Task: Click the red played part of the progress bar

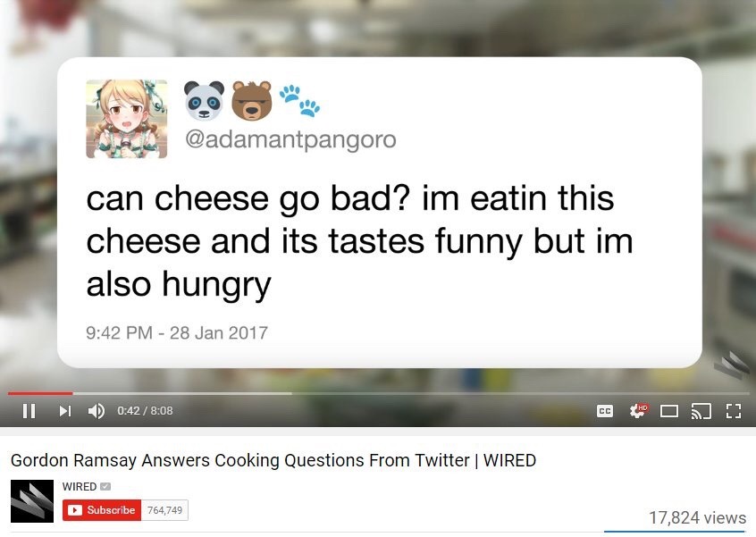Action: (40, 393)
